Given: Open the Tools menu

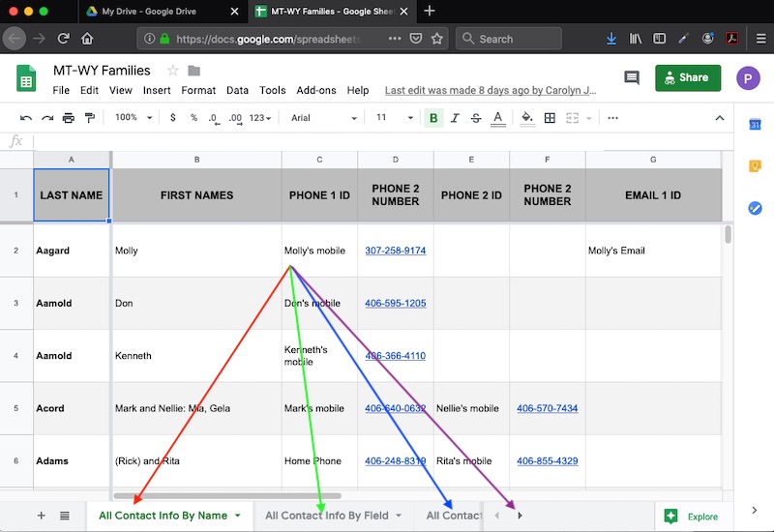Looking at the screenshot, I should pyautogui.click(x=273, y=90).
